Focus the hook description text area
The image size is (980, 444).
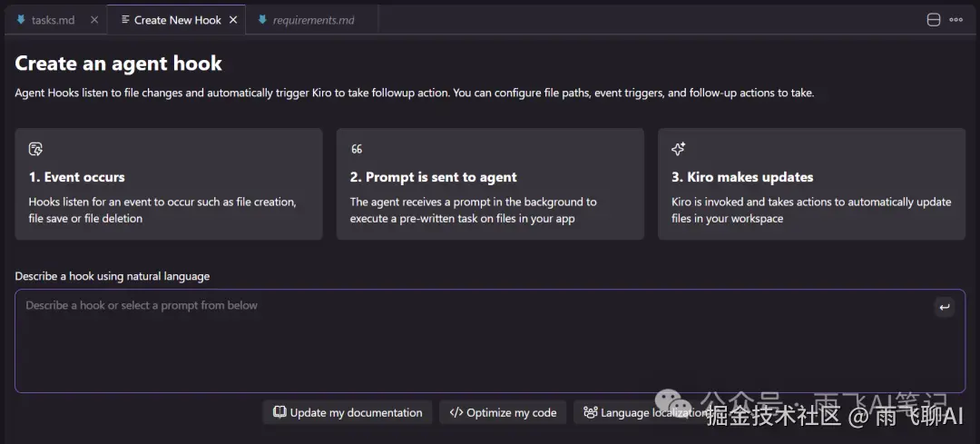490,340
